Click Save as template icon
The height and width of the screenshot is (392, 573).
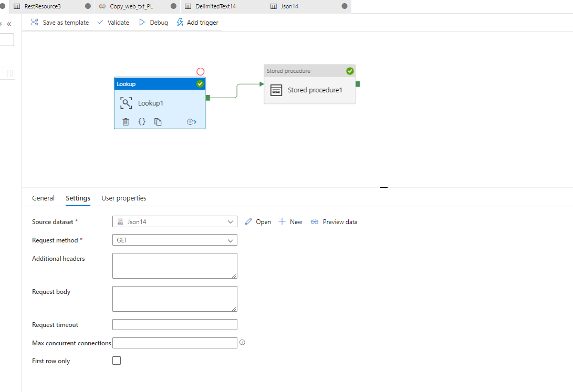(34, 22)
